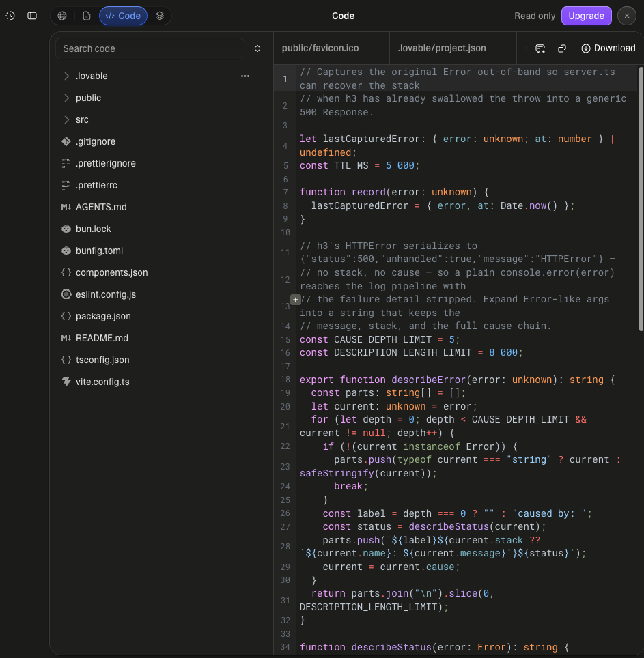Click the plus icon at line 13
This screenshot has height=658, width=644.
click(296, 300)
